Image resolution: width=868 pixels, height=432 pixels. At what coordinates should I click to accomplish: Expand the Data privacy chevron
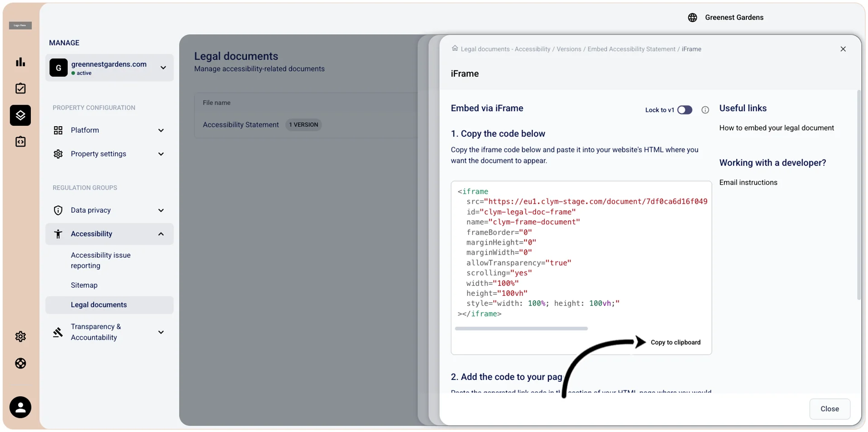[161, 210]
